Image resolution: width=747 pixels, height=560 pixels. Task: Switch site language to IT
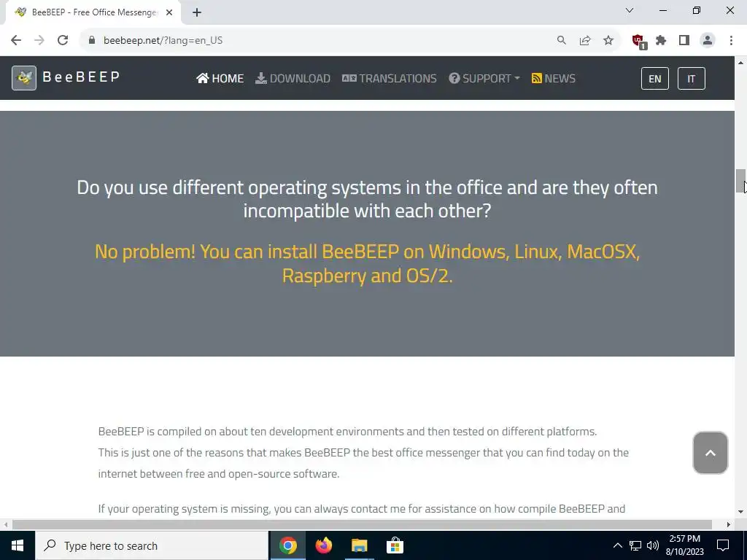[x=692, y=79]
